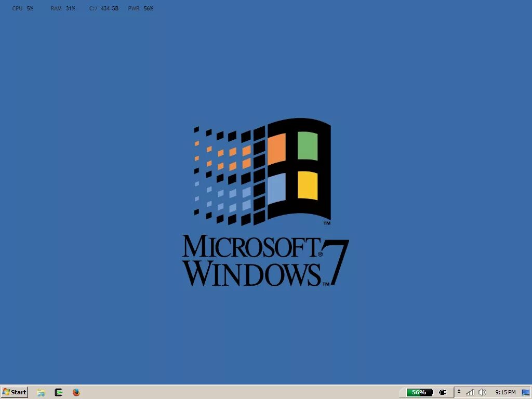
Task: Click the CPU 5% readout
Action: coord(23,8)
